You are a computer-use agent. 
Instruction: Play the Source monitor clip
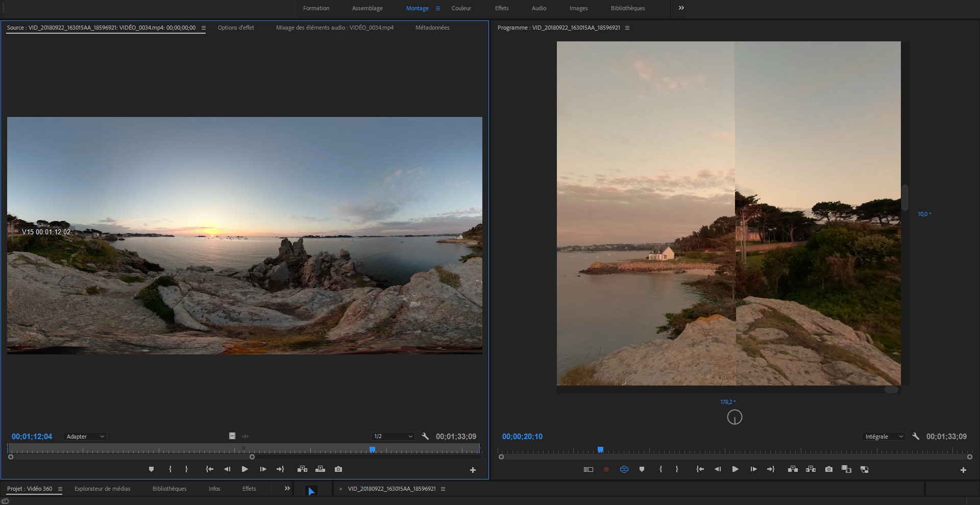[x=244, y=469]
